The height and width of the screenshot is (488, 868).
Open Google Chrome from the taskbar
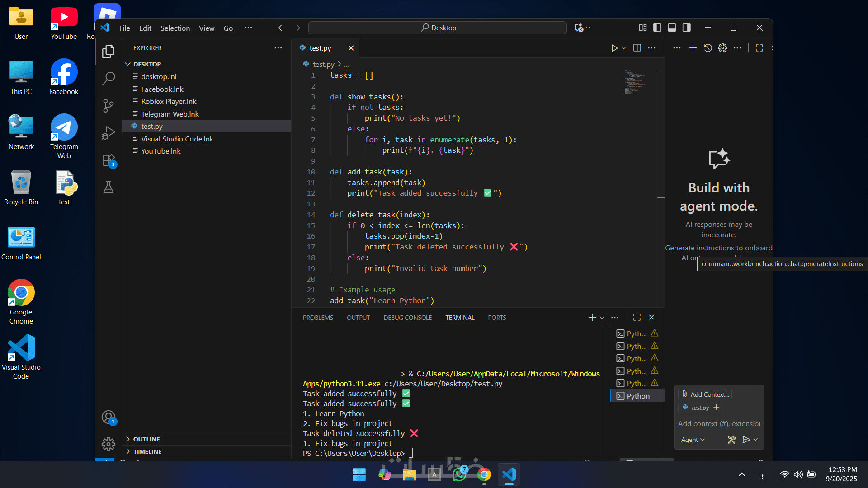[x=484, y=474]
